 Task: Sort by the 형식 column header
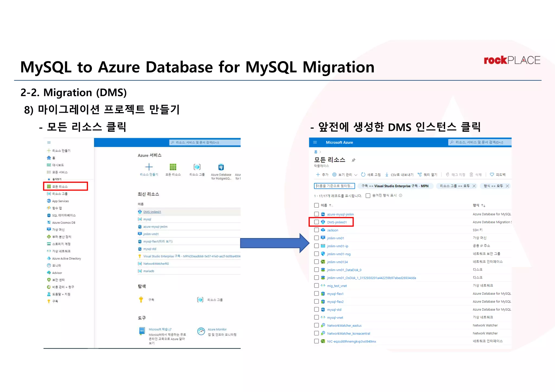479,205
